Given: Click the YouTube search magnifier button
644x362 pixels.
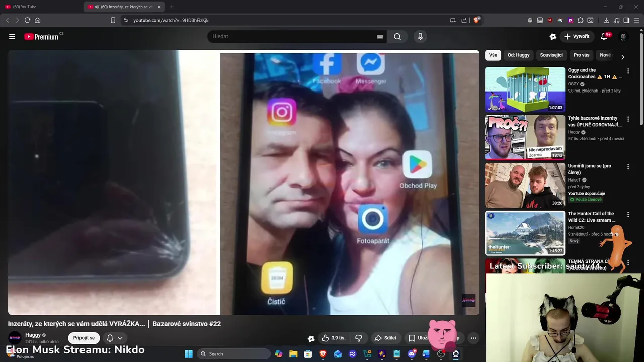Looking at the screenshot, I should (397, 36).
